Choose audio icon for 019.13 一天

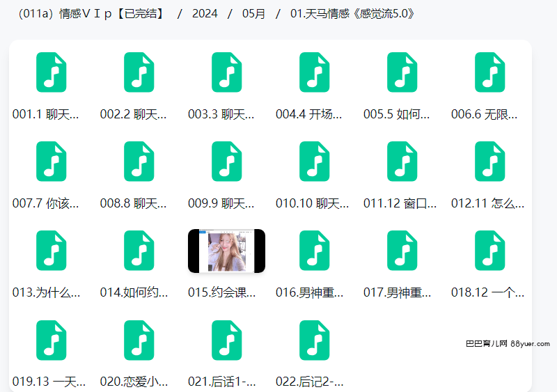(x=51, y=340)
